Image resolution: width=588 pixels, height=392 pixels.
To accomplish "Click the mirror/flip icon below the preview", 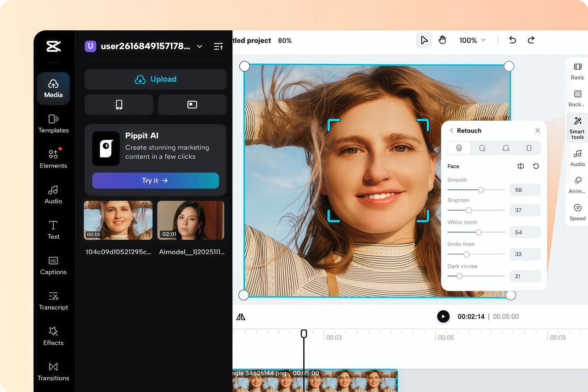I will pos(241,316).
